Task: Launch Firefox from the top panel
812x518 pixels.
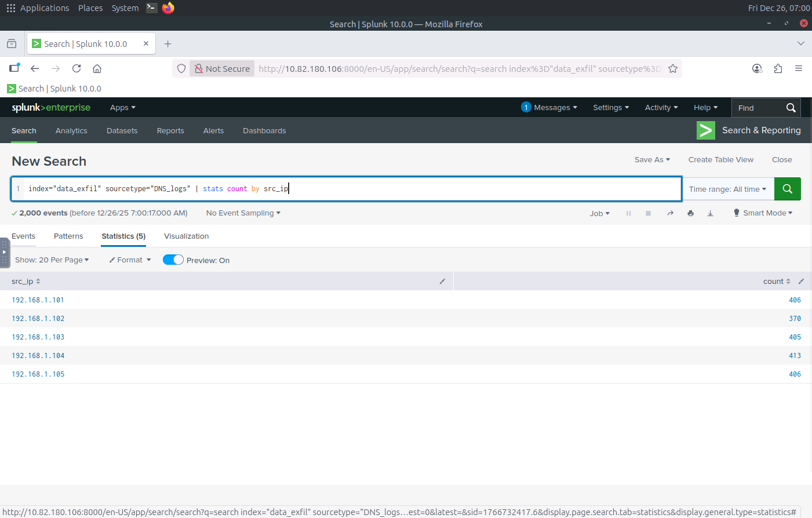Action: pyautogui.click(x=168, y=8)
